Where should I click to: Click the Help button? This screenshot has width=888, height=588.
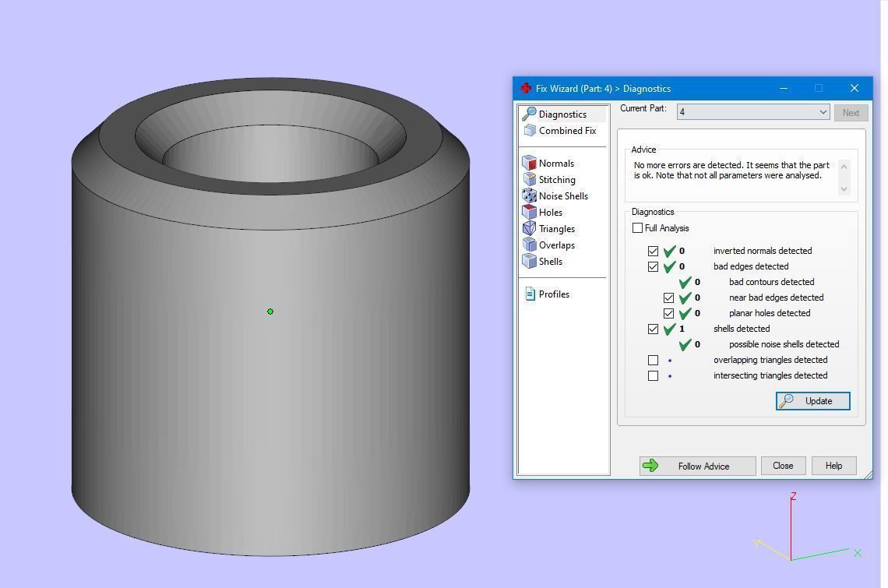[833, 466]
